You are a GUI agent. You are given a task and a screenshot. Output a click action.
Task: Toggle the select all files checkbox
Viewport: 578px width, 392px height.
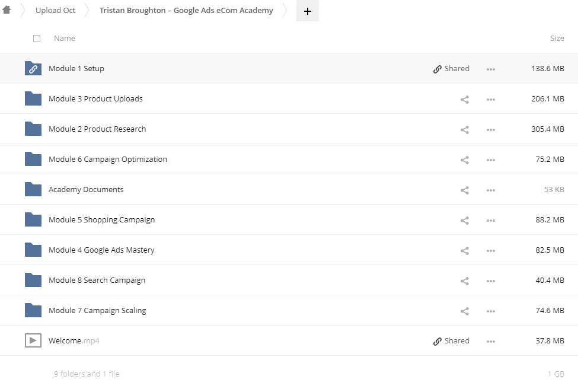point(37,39)
